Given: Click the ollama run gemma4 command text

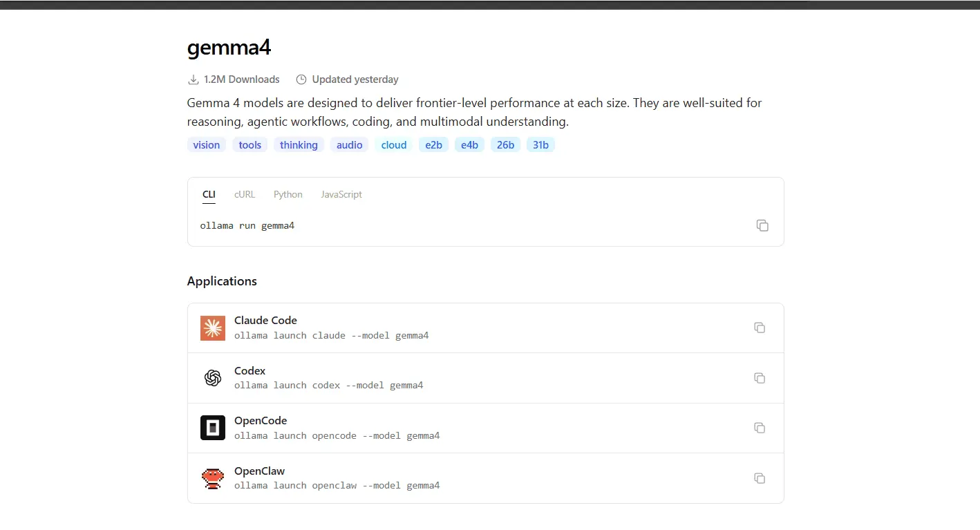Looking at the screenshot, I should click(247, 226).
